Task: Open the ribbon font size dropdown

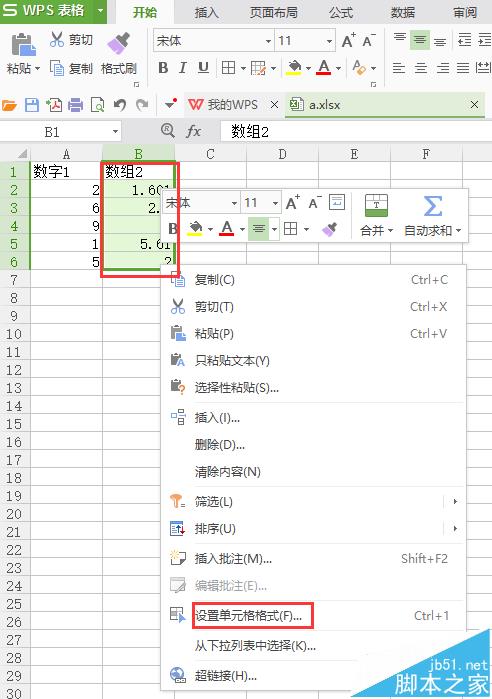Action: (x=329, y=41)
